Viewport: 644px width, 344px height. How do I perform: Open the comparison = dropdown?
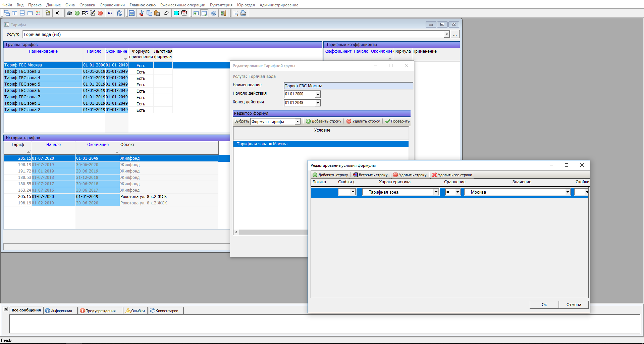pyautogui.click(x=458, y=192)
